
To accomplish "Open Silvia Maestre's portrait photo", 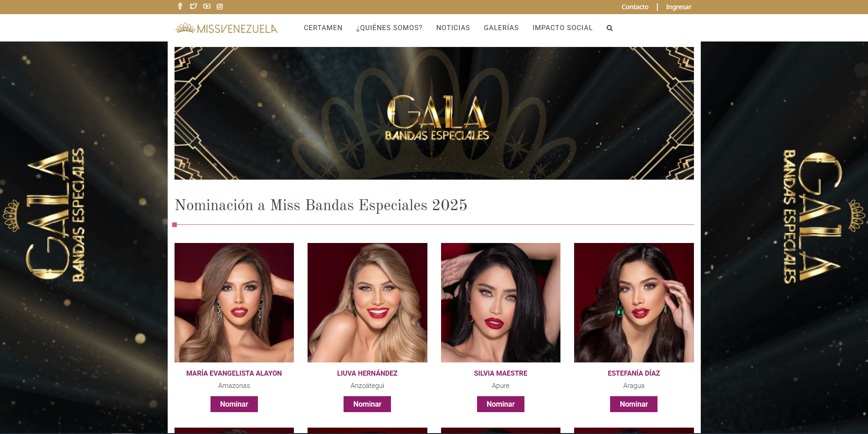I will click(501, 303).
